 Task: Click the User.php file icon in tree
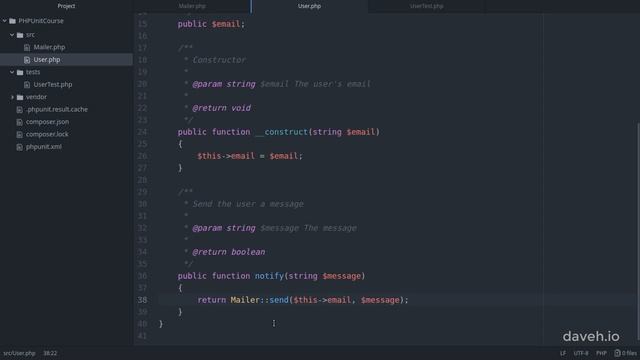pos(27,60)
